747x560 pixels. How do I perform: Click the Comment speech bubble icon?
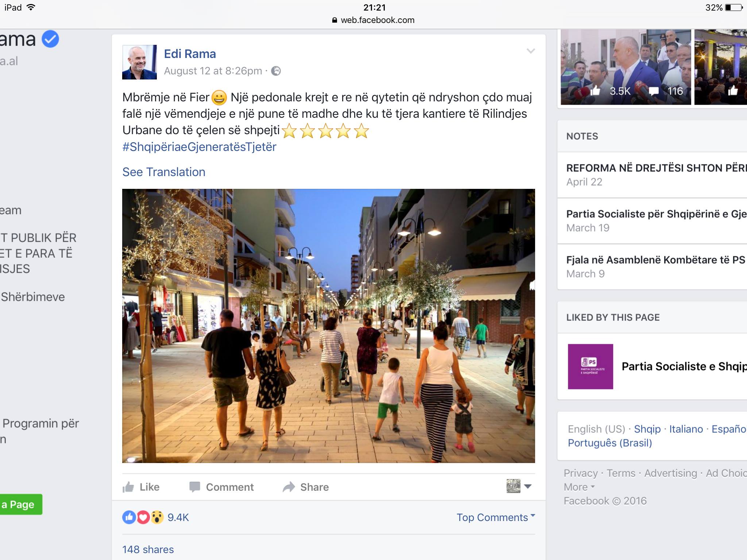[x=195, y=487]
